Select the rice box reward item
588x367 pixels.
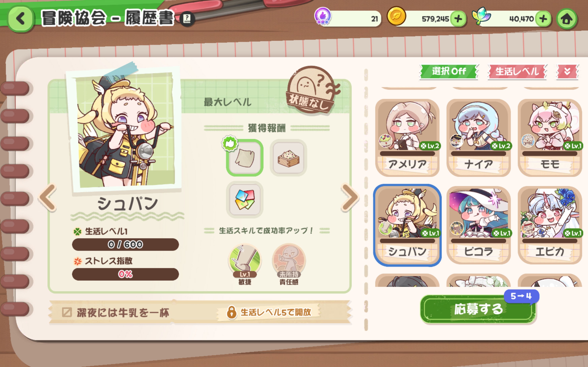point(288,158)
